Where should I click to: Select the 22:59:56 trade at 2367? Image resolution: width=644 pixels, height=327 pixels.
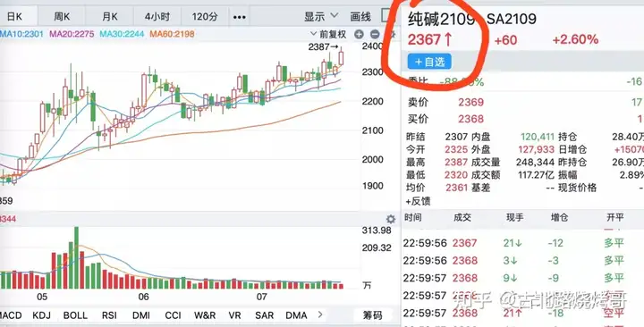(x=522, y=243)
